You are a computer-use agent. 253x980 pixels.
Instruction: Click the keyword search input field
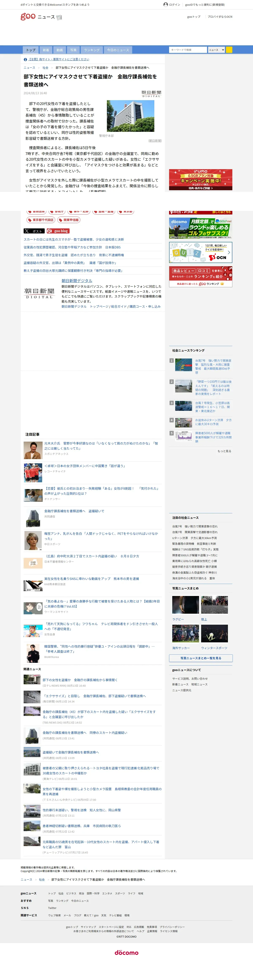(x=188, y=50)
